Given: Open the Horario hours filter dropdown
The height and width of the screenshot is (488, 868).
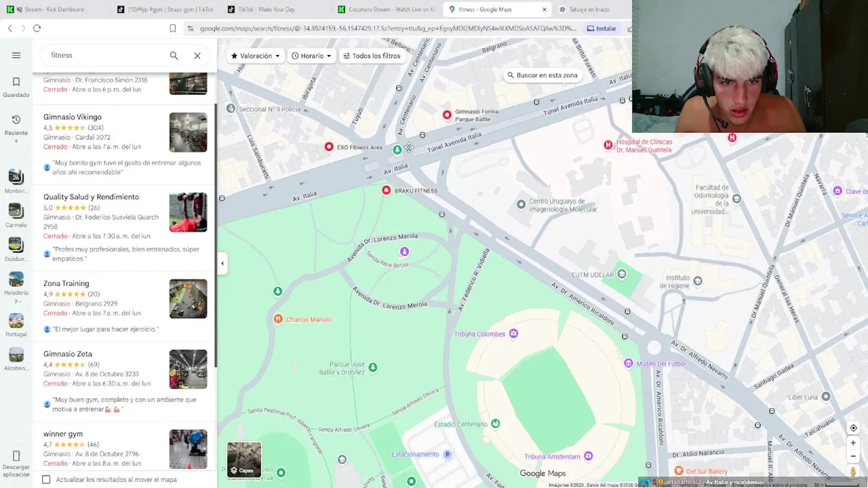Looking at the screenshot, I should (311, 56).
